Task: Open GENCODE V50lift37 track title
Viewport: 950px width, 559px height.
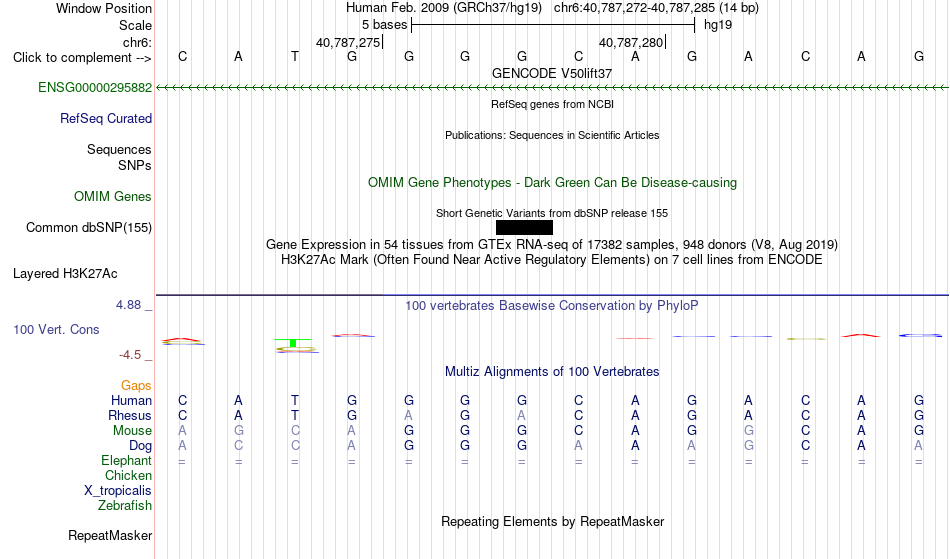Action: (552, 73)
